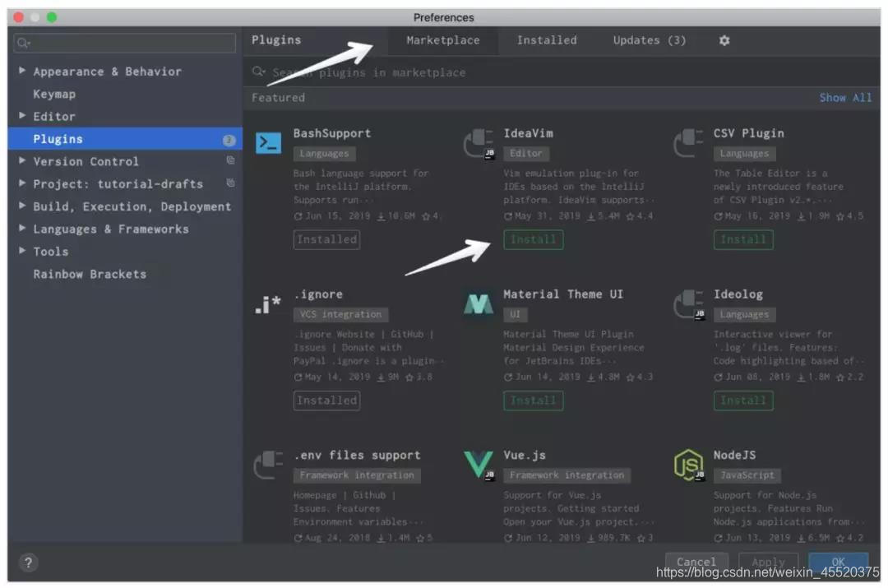Click the Cancel button
Viewport: 888px width, 588px height.
[x=696, y=562]
